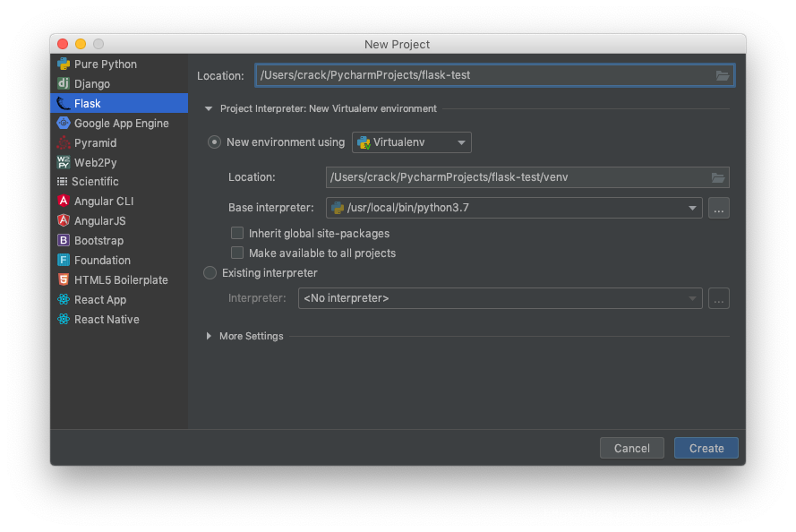
Task: Click the Pyramid framework icon
Action: pos(64,142)
